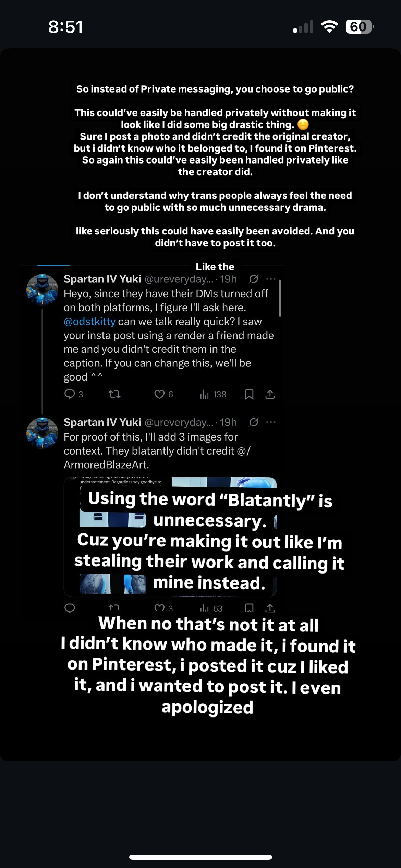The height and width of the screenshot is (868, 401).
Task: Bookmark the second tweet about ArmoredBlazeArt
Action: [x=249, y=608]
